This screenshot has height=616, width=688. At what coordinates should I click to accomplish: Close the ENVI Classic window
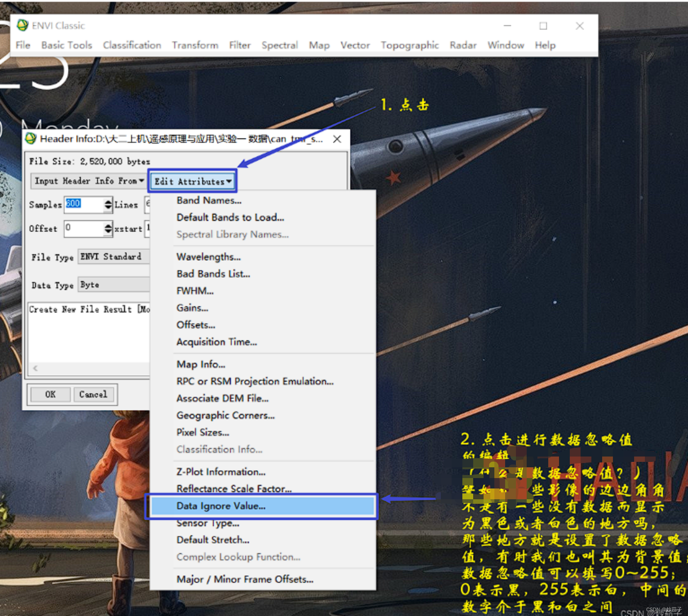pos(580,26)
